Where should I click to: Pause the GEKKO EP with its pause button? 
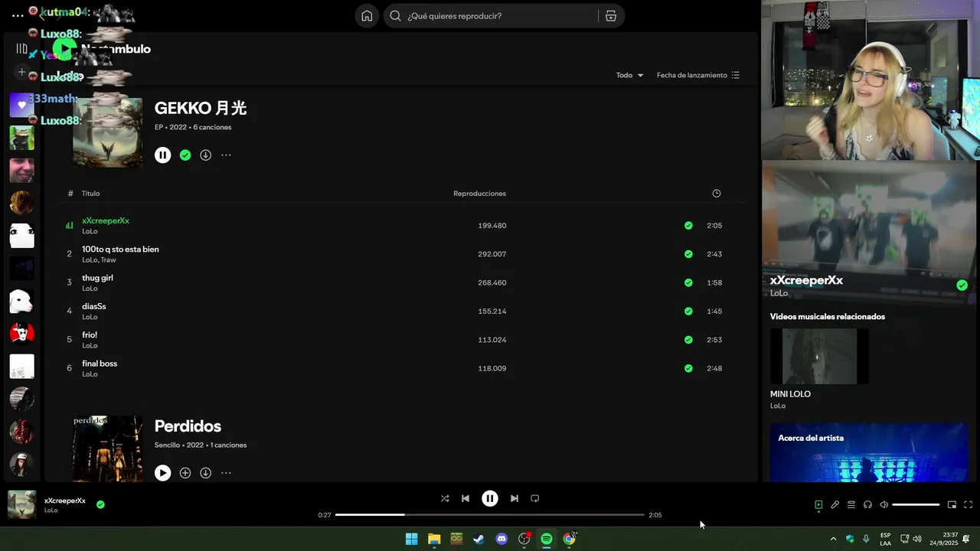pyautogui.click(x=162, y=155)
